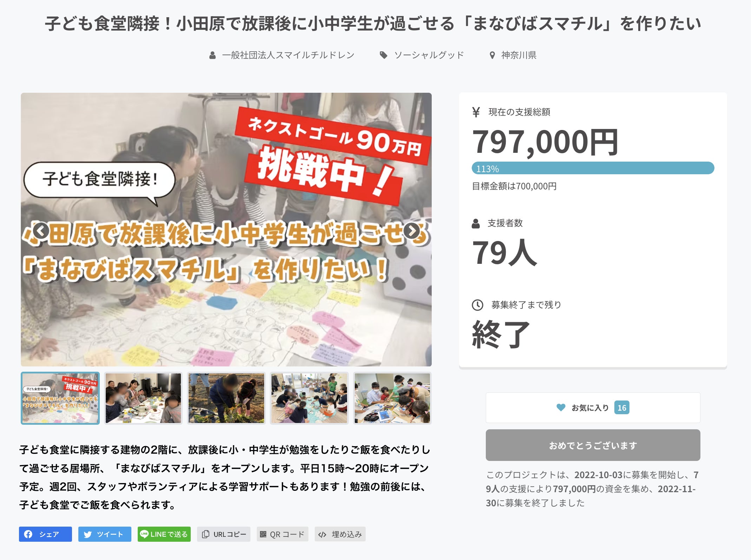Image resolution: width=751 pixels, height=560 pixels.
Task: View the fifth thumbnail of kids studying
Action: [x=392, y=398]
